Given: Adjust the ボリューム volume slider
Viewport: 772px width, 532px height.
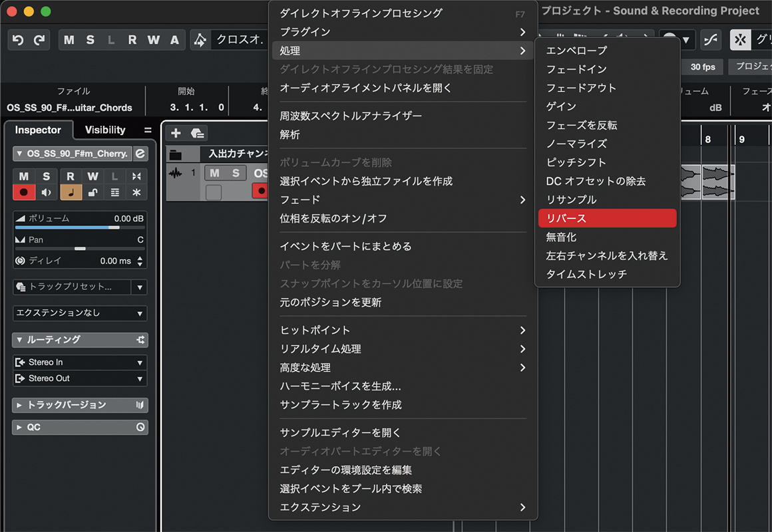Looking at the screenshot, I should point(80,227).
